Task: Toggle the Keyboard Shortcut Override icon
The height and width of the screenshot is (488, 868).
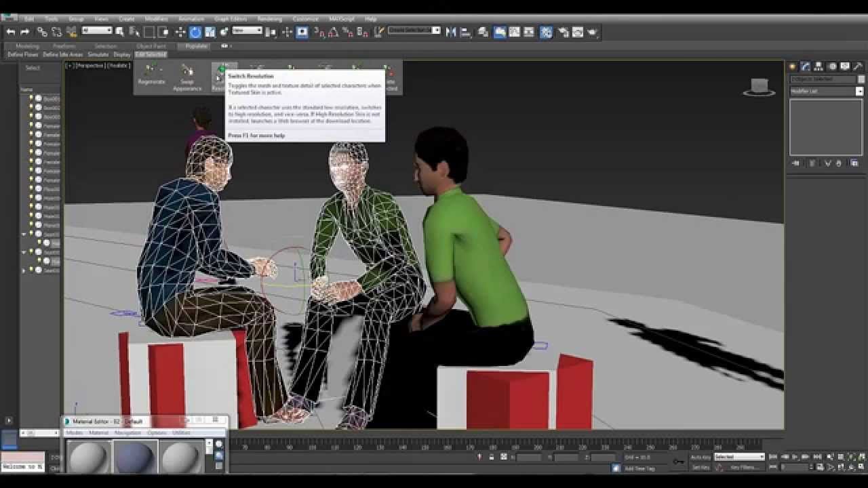Action: pos(302,31)
